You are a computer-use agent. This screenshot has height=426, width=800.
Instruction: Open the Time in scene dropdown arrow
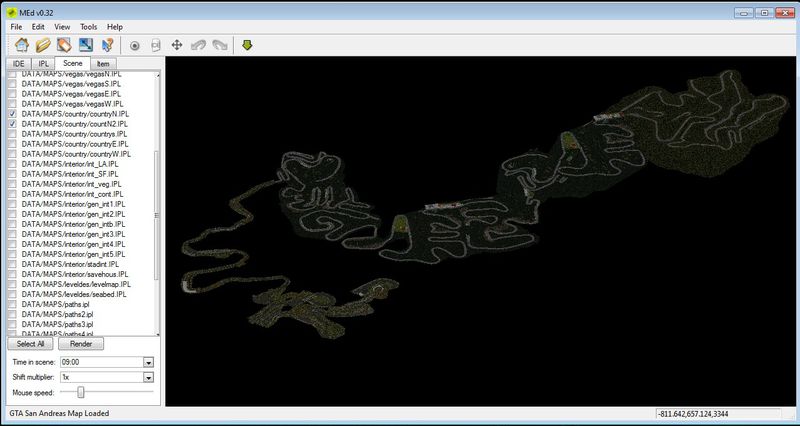pyautogui.click(x=148, y=362)
